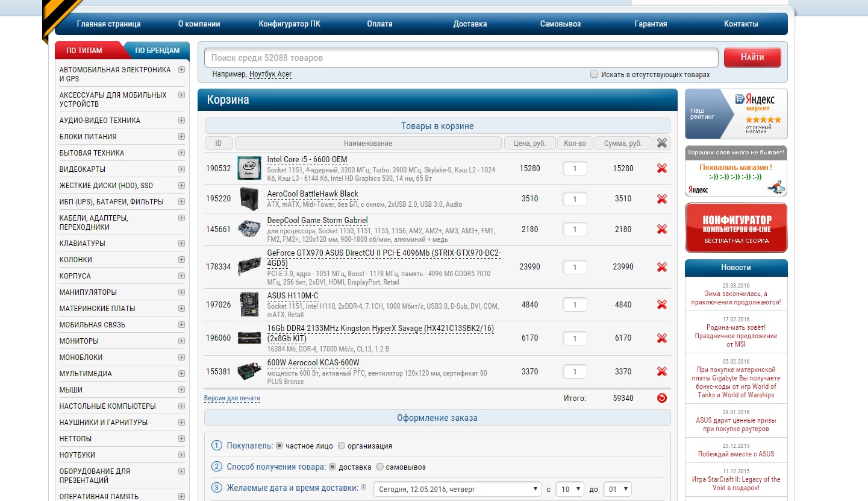Expand 'Корпуса' category plus icon
The height and width of the screenshot is (501, 868).
tap(181, 276)
